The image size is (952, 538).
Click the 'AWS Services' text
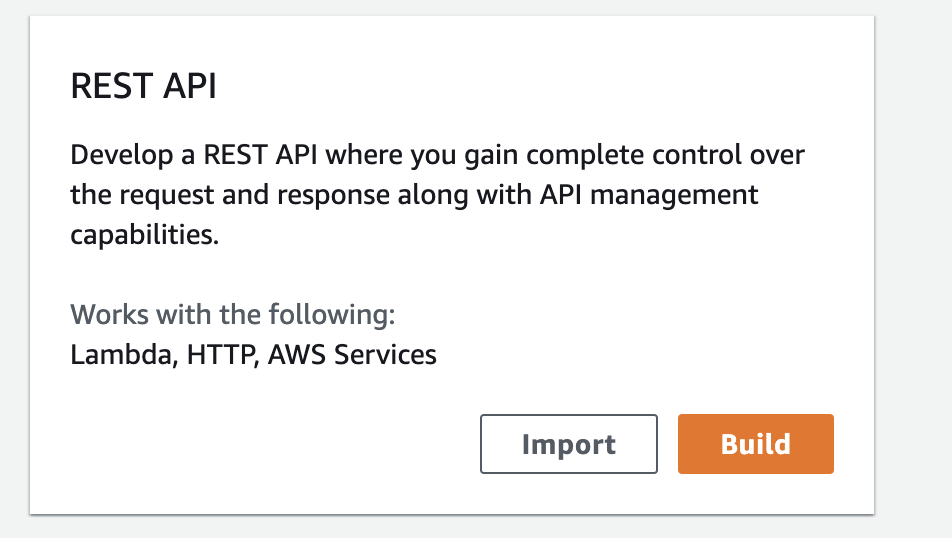pyautogui.click(x=352, y=355)
